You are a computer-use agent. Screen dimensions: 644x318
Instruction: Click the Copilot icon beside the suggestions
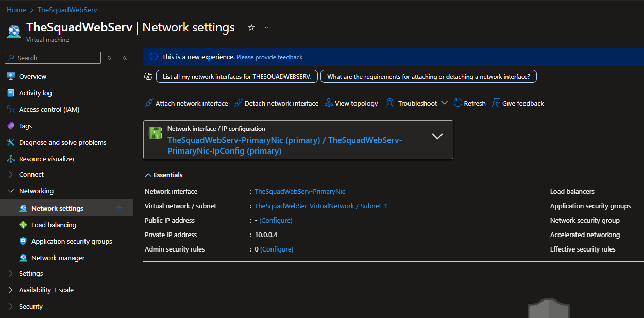[x=148, y=76]
